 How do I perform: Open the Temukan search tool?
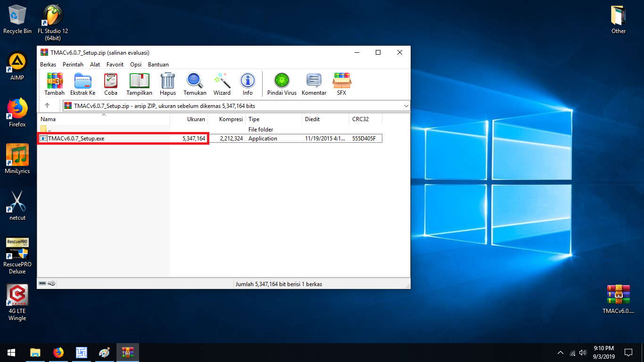click(195, 84)
